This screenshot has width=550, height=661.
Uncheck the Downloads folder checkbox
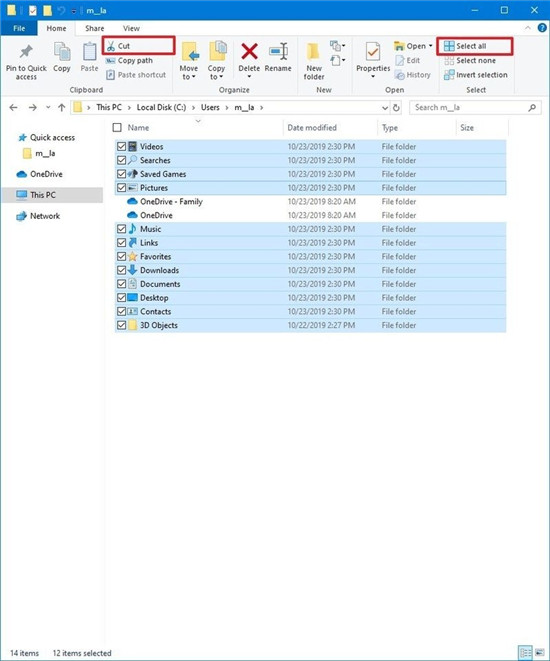click(x=121, y=270)
